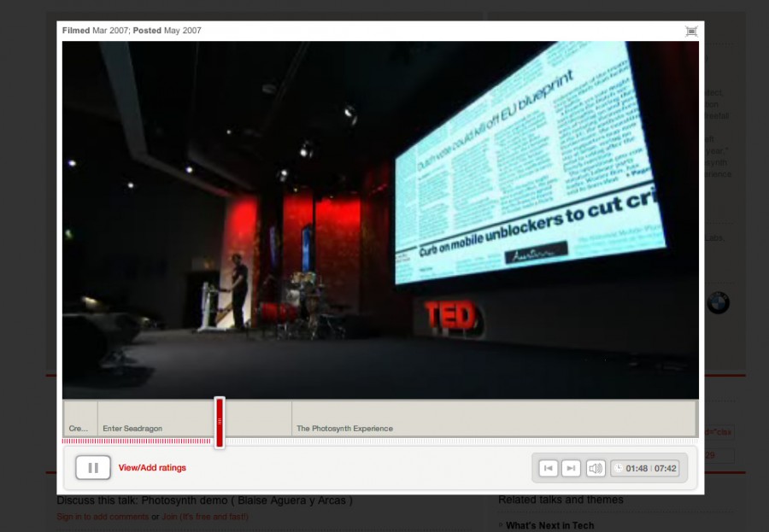The width and height of the screenshot is (769, 532).
Task: Click the Sign in to add comments link
Action: click(103, 517)
